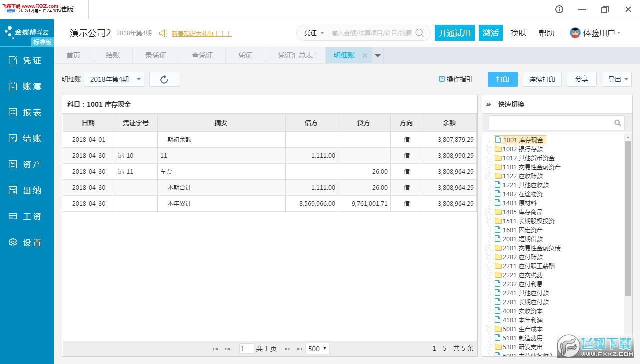Expand the 1122 应收账款 tree node
The image size is (640, 364).
point(489,176)
